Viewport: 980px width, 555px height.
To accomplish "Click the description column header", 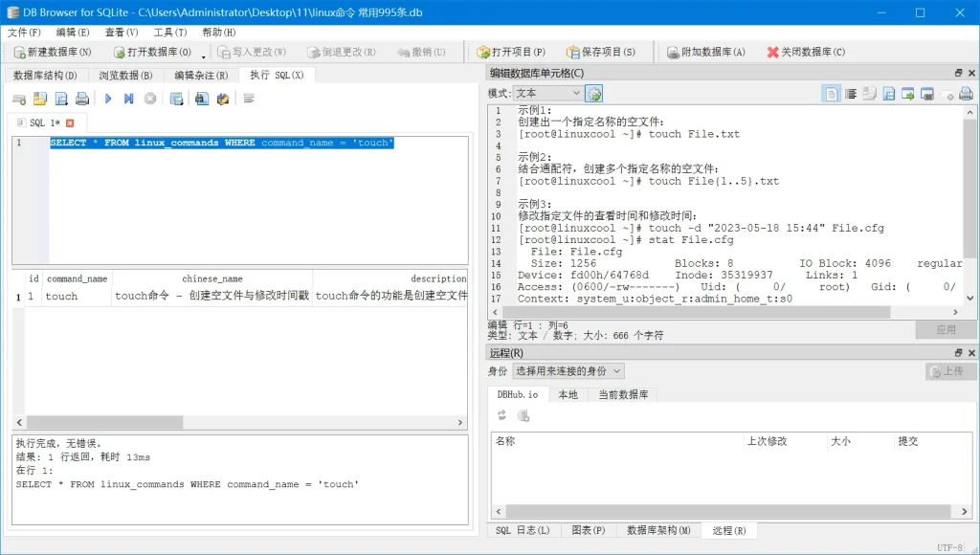I will click(390, 278).
